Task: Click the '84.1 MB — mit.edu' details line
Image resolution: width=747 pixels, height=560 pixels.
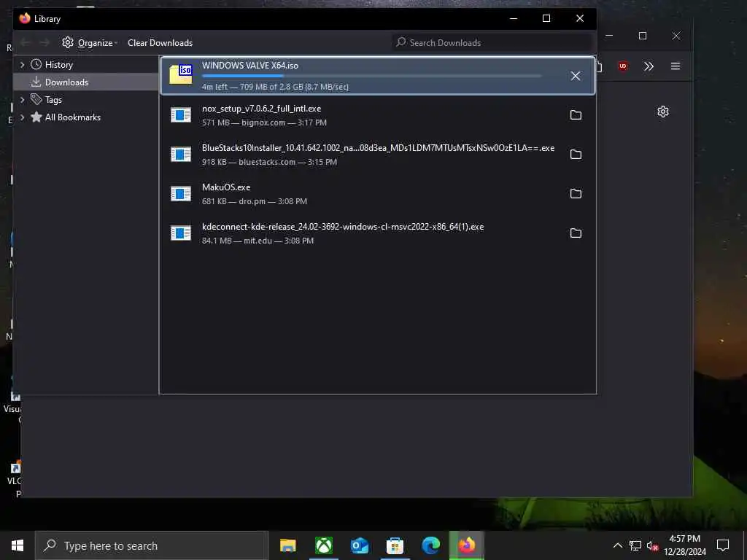Action: click(x=258, y=241)
